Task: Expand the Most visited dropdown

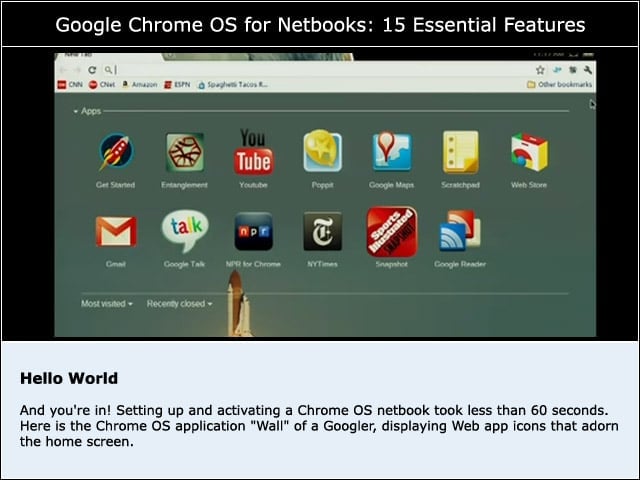Action: [x=107, y=304]
